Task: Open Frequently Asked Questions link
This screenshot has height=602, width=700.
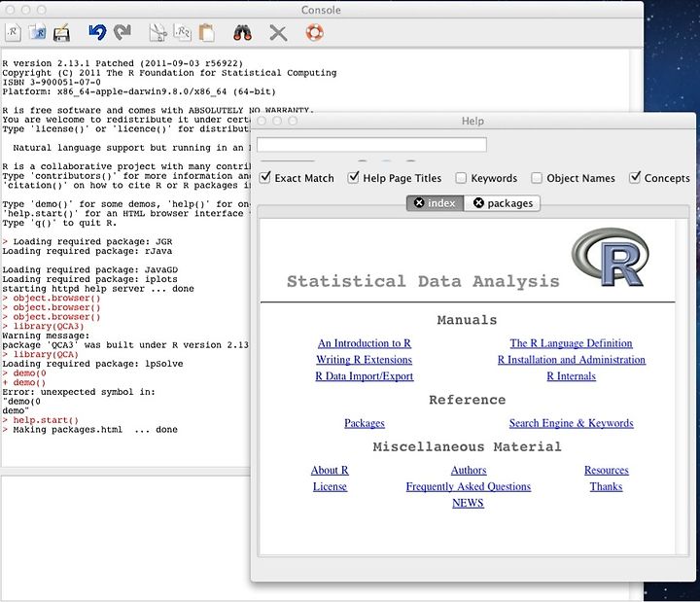Action: click(x=469, y=486)
